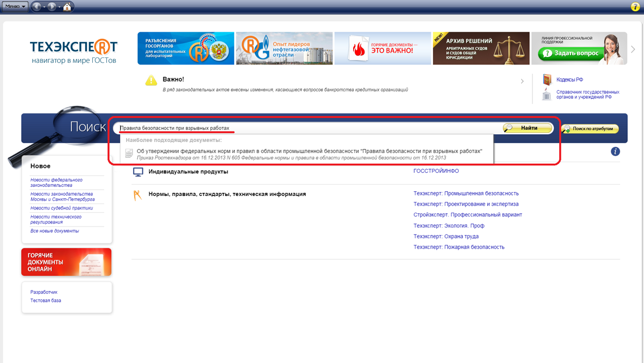The height and width of the screenshot is (363, 644).
Task: Open the ГОССТРОЙИНФО link
Action: coord(436,171)
